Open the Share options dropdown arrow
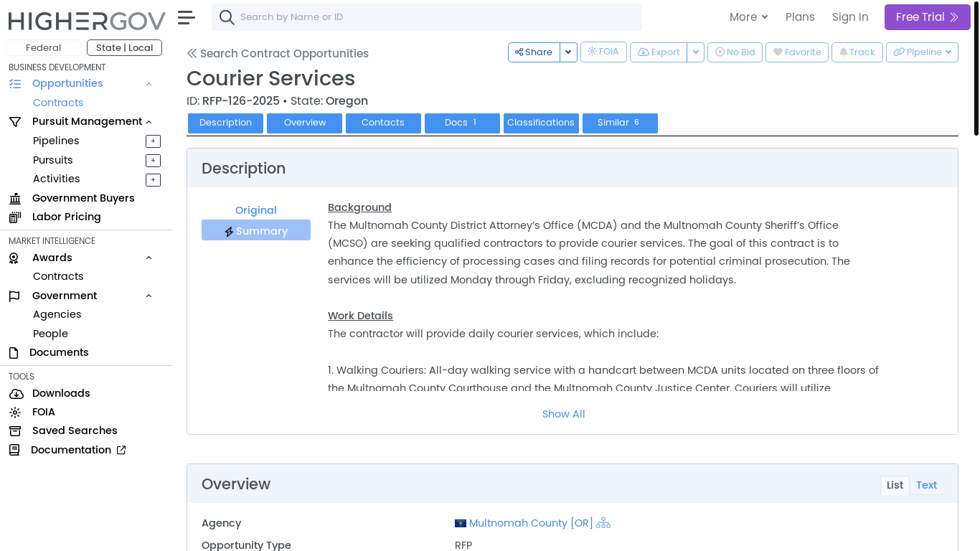The width and height of the screenshot is (980, 551). coord(568,52)
